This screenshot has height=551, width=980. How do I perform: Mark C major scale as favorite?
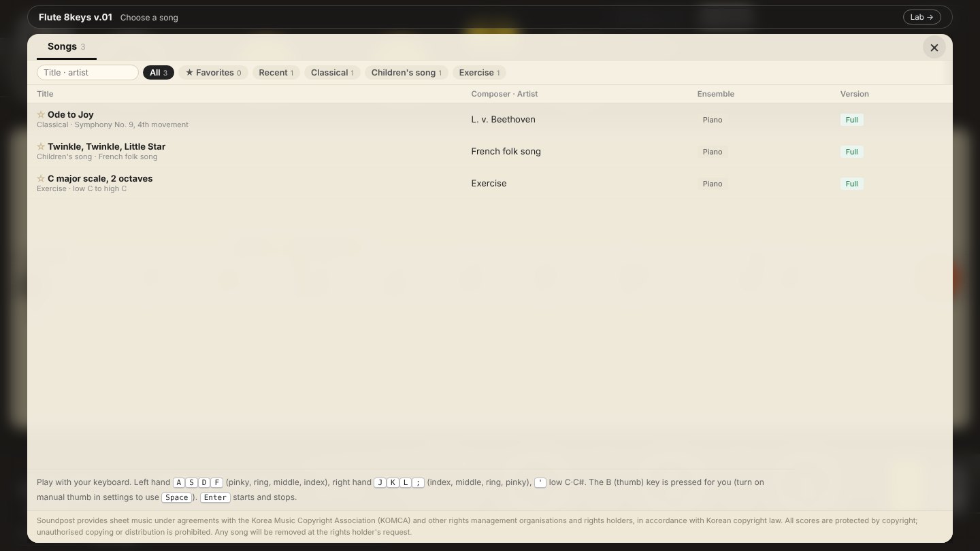[x=41, y=178]
